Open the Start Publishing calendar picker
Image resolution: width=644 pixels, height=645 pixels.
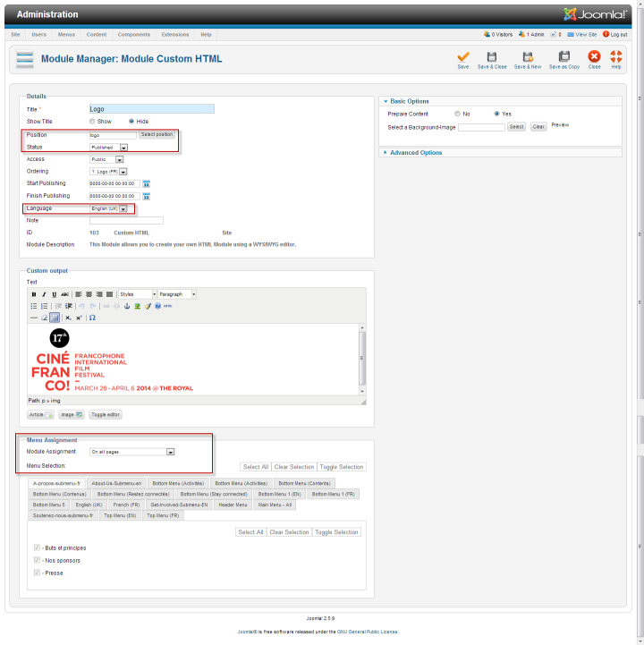[146, 184]
